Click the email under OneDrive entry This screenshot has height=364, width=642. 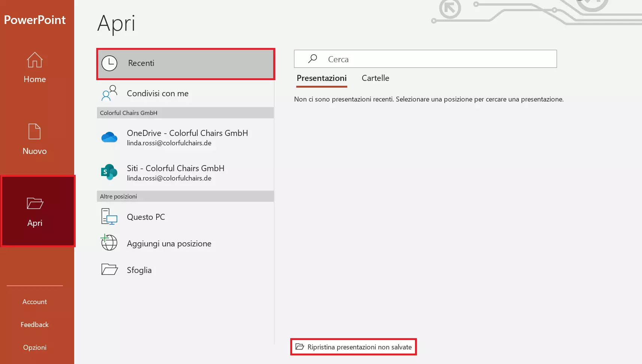click(169, 143)
